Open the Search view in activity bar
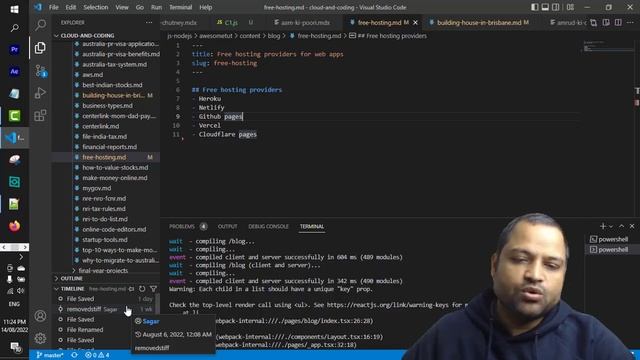 click(40, 25)
